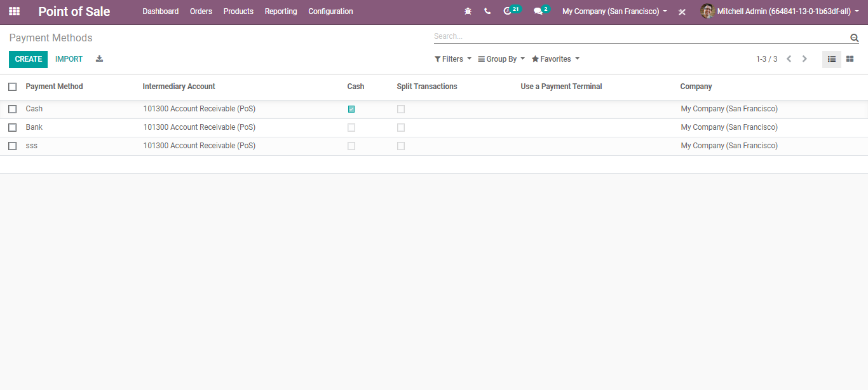This screenshot has height=390, width=868.
Task: Open My Company (San Francisco) switcher
Action: point(614,11)
